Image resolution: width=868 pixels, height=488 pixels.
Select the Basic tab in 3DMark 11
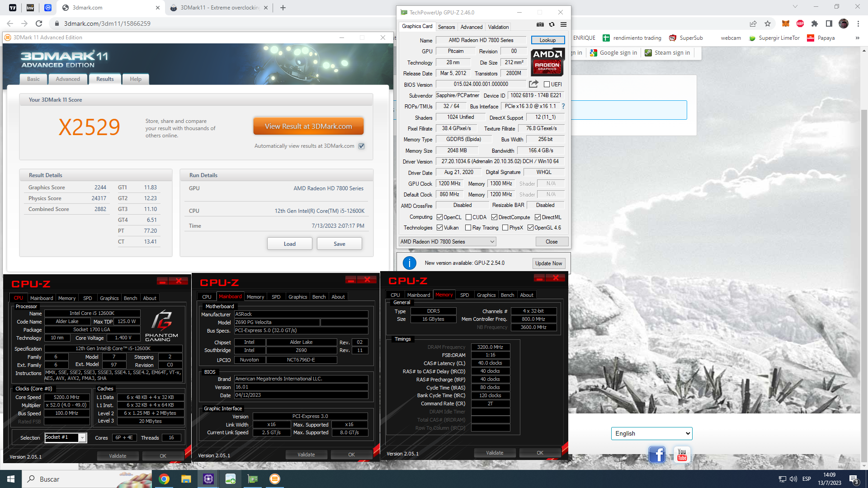pos(33,79)
